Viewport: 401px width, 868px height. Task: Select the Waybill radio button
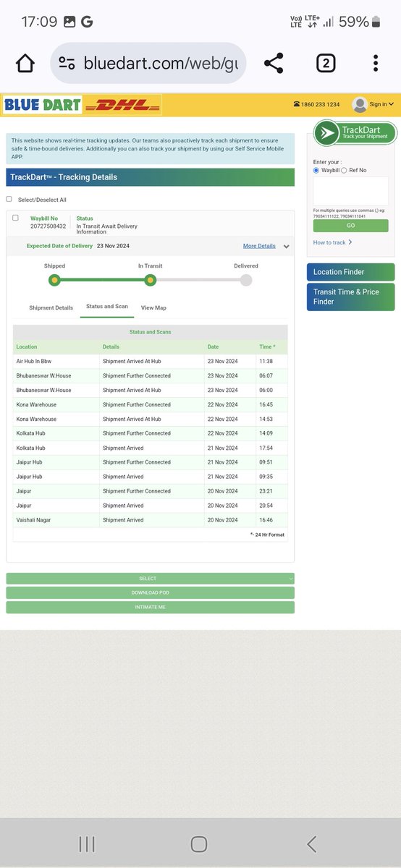[316, 170]
